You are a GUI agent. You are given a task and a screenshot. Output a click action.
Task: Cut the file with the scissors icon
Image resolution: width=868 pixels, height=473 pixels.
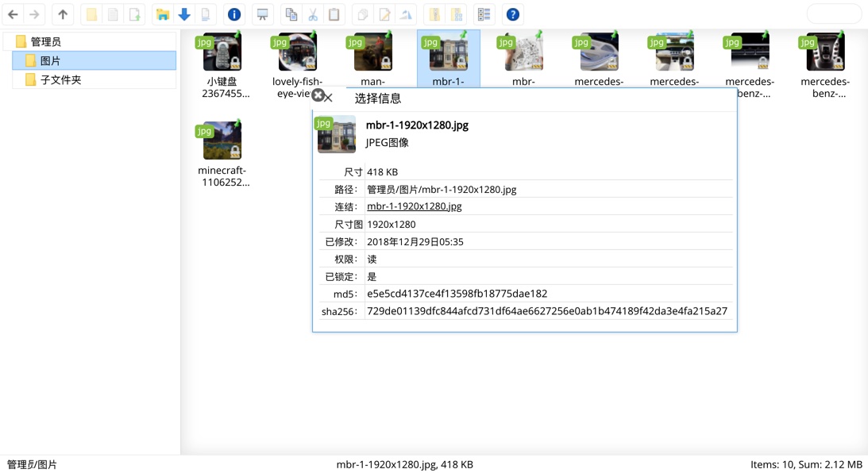pyautogui.click(x=313, y=14)
